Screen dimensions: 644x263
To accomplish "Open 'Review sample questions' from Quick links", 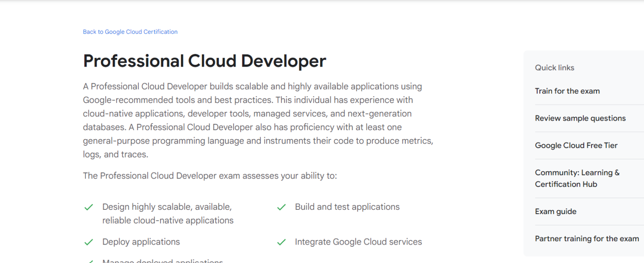I will point(580,118).
